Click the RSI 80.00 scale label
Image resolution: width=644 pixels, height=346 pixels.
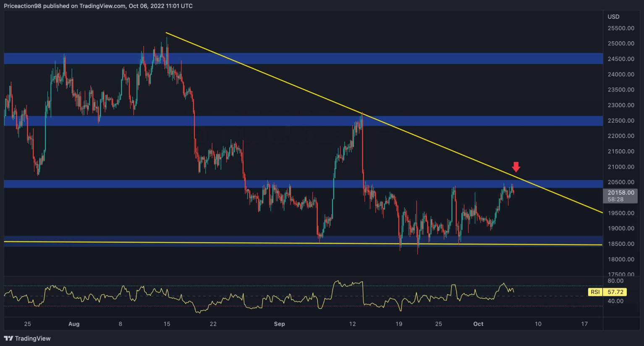point(615,281)
